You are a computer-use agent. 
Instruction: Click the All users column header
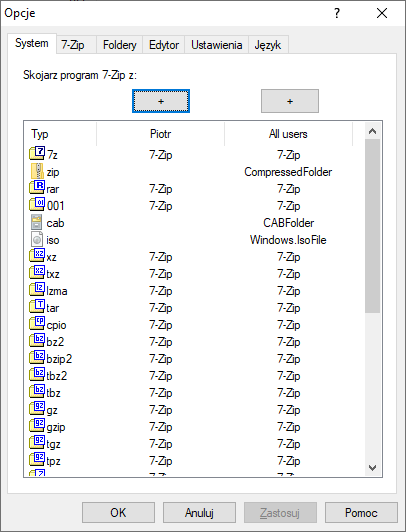coord(288,134)
